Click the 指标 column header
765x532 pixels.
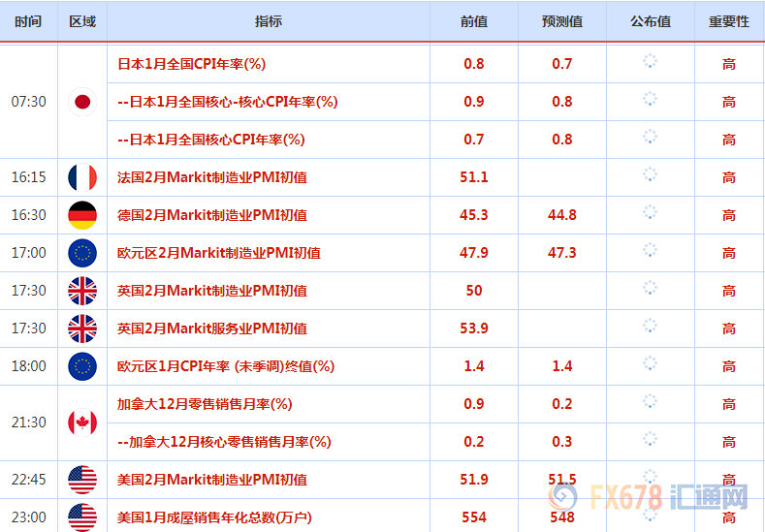coord(269,21)
